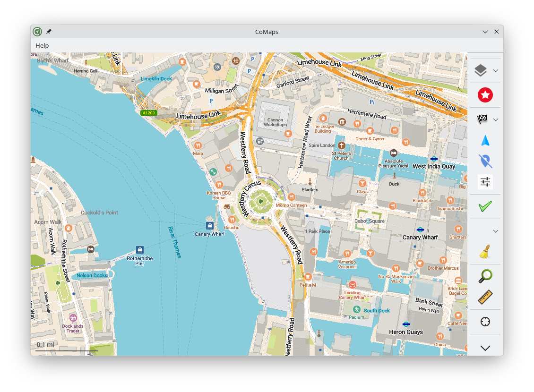Image resolution: width=534 pixels, height=392 pixels.
Task: Click the checkered flag routing icon
Action: click(482, 119)
